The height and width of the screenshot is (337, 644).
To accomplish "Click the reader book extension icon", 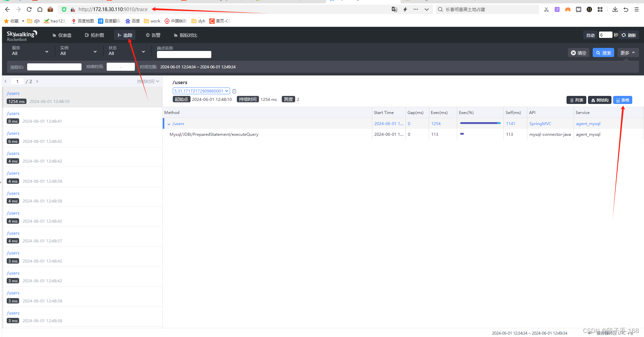I will click(x=579, y=9).
